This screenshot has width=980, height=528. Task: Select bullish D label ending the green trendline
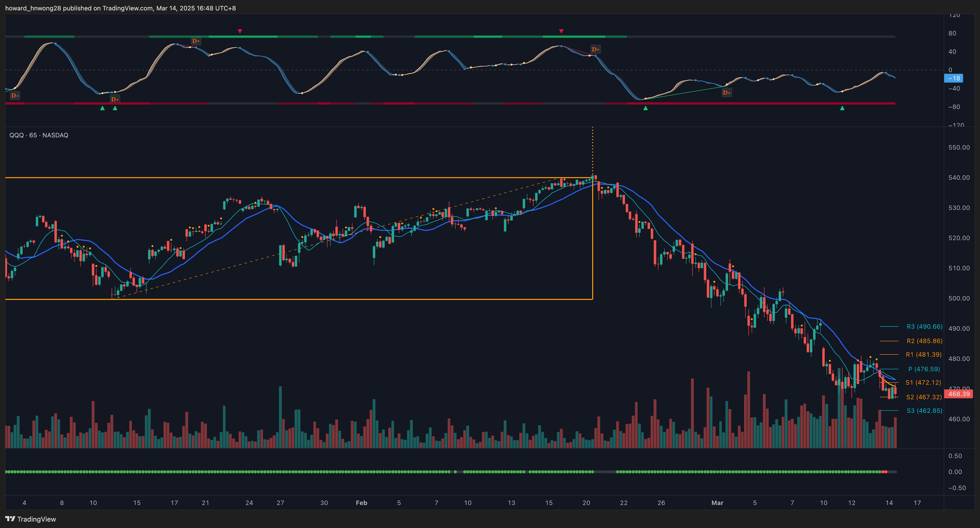(x=726, y=92)
